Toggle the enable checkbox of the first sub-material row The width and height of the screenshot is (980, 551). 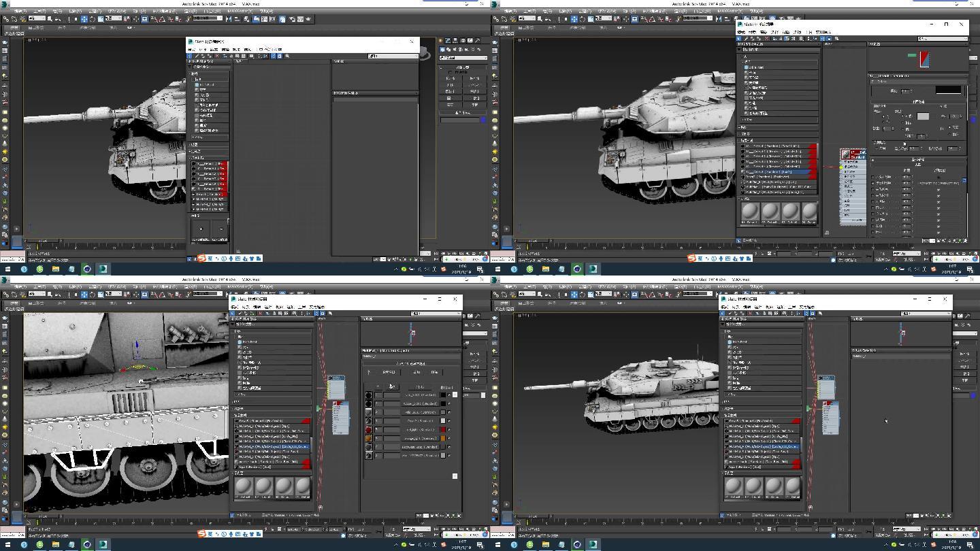point(449,395)
